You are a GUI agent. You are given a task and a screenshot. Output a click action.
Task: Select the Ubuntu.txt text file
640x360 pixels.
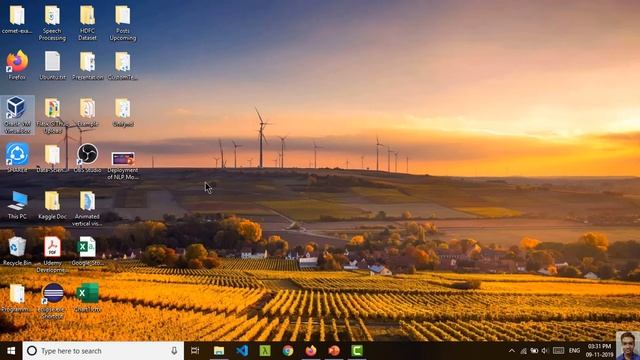[52, 65]
